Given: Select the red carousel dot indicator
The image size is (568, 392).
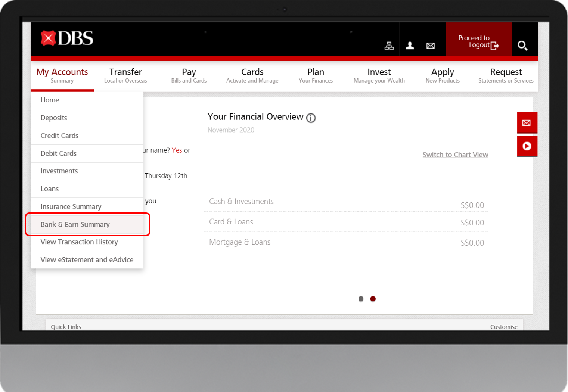Looking at the screenshot, I should [x=373, y=299].
